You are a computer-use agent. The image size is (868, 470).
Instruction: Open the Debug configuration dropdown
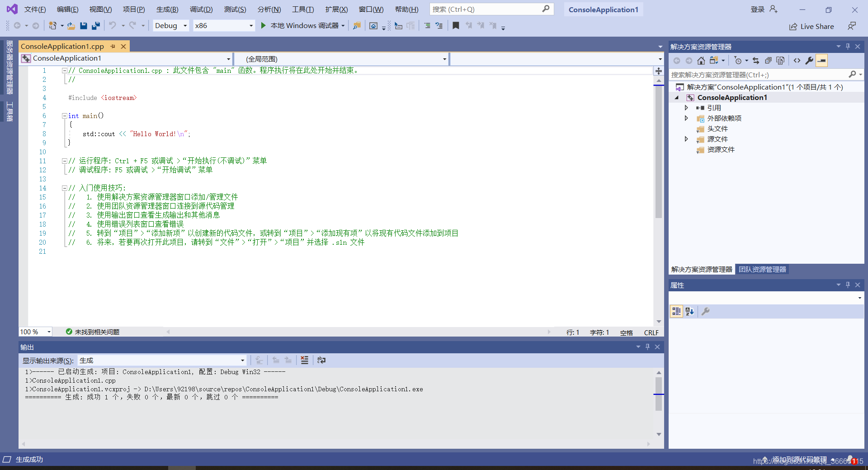(171, 26)
